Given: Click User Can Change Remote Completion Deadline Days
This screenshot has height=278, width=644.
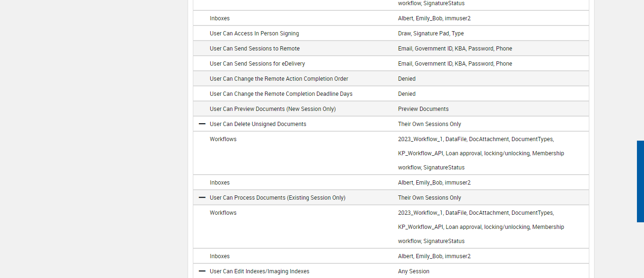Looking at the screenshot, I should pyautogui.click(x=281, y=94).
